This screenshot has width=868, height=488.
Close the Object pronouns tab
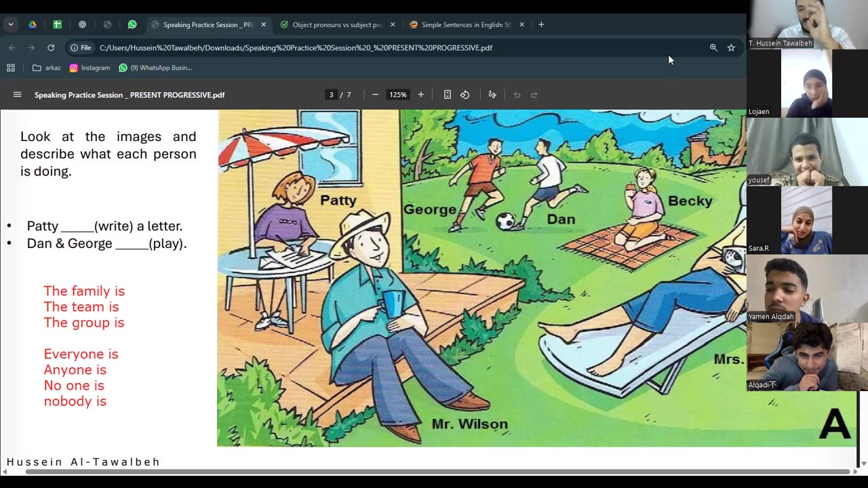tap(393, 24)
